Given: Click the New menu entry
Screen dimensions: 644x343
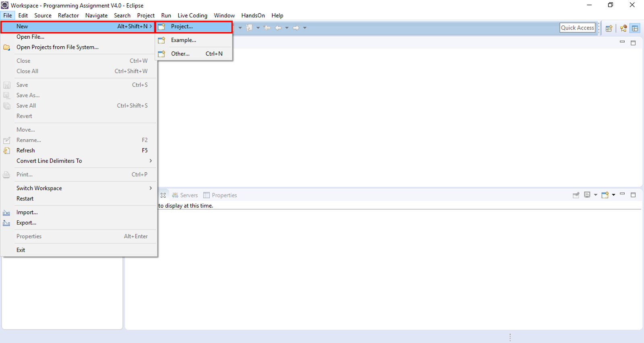Looking at the screenshot, I should pyautogui.click(x=78, y=27).
